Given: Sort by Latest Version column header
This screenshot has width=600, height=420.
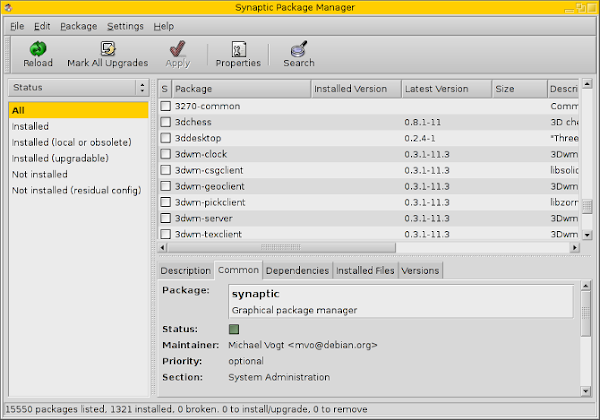Looking at the screenshot, I should tap(447, 89).
